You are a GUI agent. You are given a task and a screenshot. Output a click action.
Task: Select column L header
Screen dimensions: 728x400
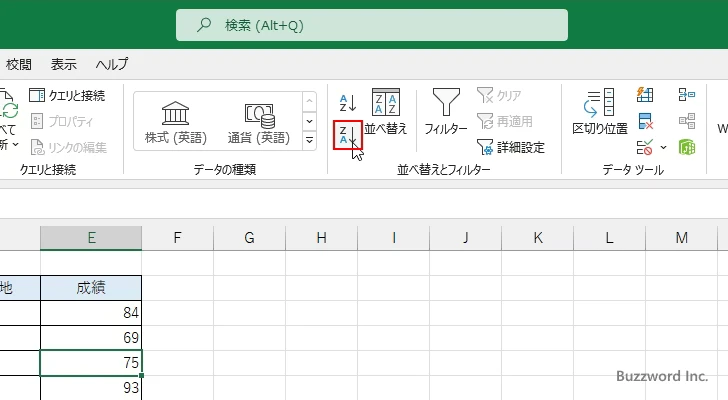(609, 238)
